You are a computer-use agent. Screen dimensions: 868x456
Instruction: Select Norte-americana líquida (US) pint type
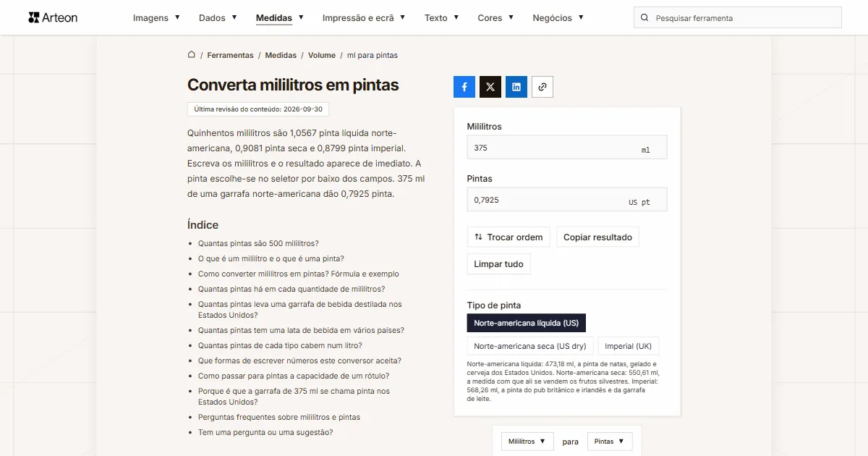[527, 323]
